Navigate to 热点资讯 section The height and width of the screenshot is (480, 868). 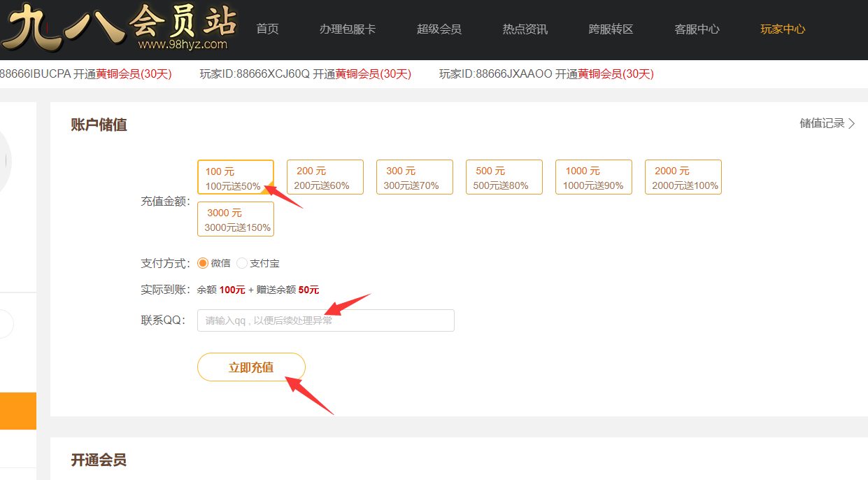(x=525, y=29)
